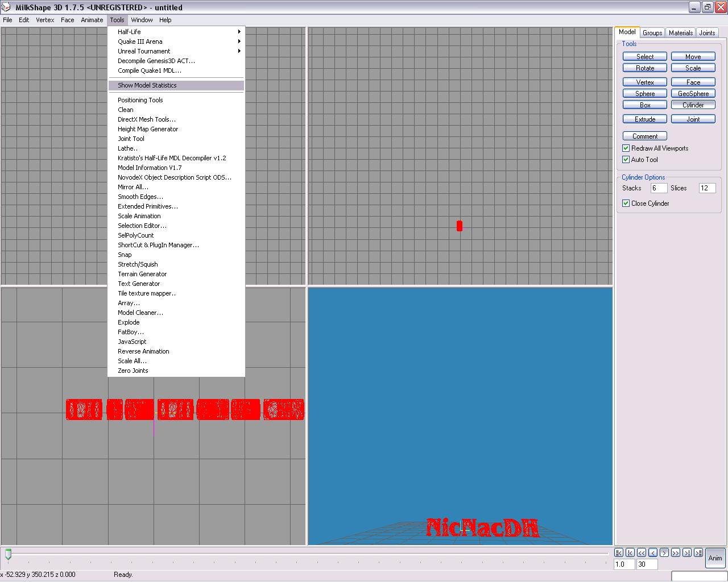Choose Show Model Statistics from Tools menu
Screen dimensions: 728x582
pyautogui.click(x=176, y=85)
